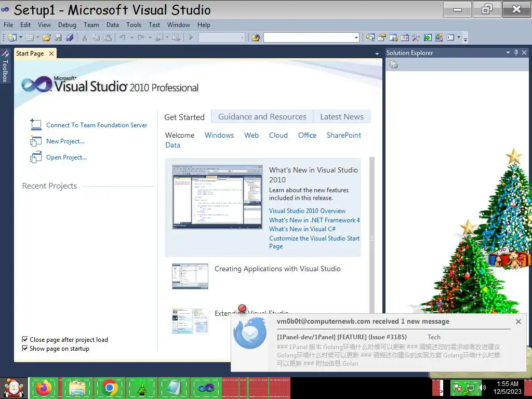Click the Navigate Forward icon
Viewport: 532px width, 399px height.
tap(176, 37)
